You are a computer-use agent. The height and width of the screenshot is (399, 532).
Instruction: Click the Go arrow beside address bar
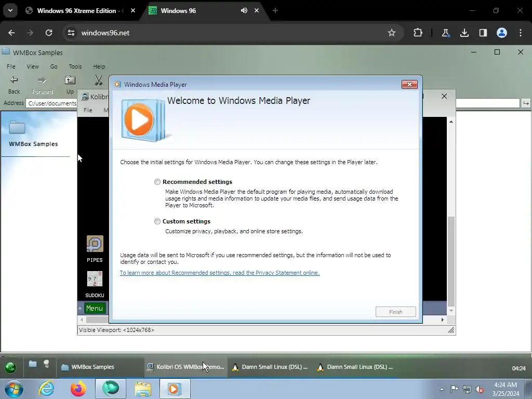[x=526, y=103]
